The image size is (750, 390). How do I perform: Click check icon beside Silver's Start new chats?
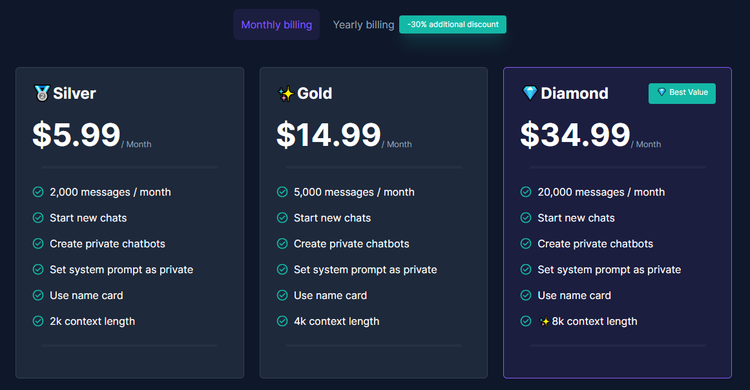point(38,218)
